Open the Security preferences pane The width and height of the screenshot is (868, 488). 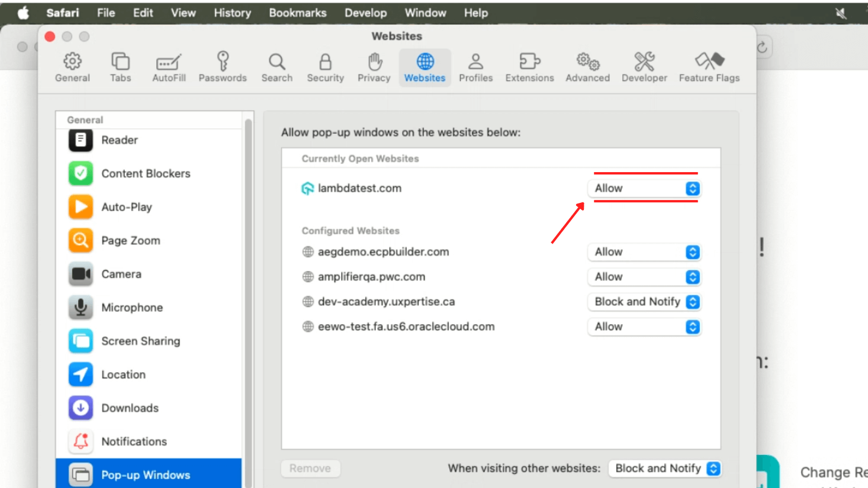tap(325, 67)
